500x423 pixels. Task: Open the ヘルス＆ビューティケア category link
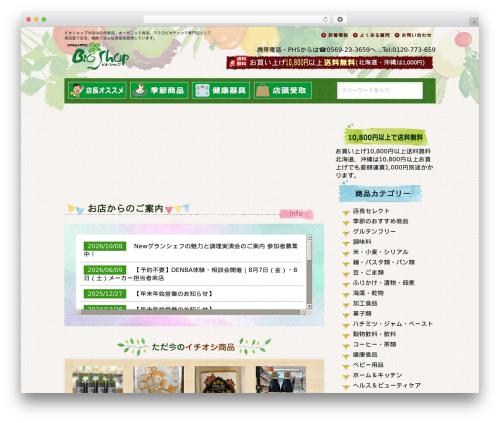(387, 385)
